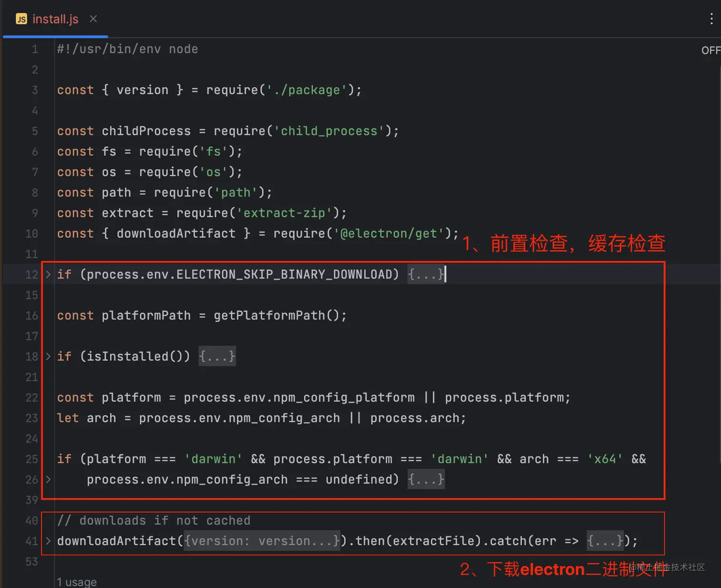Click the '@electron/get' string on line 10
Viewport: 721px width, 588px height.
(389, 233)
